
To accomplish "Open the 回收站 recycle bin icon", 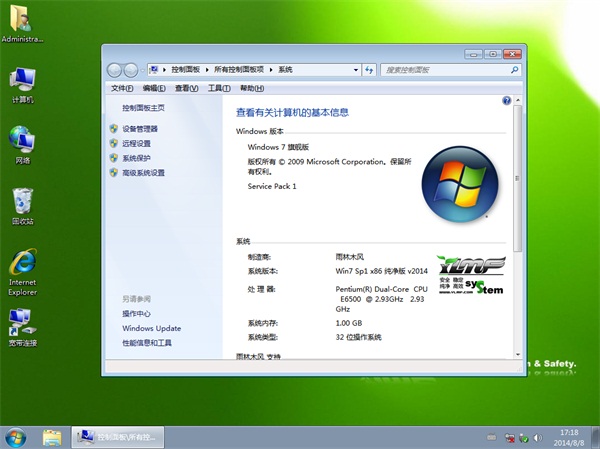I will pyautogui.click(x=22, y=206).
